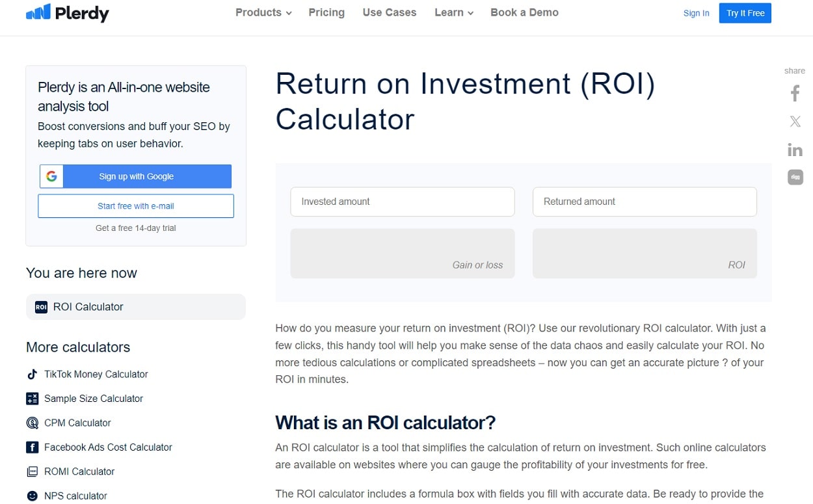Click Start free with e-mail button
The image size is (813, 504).
[135, 206]
